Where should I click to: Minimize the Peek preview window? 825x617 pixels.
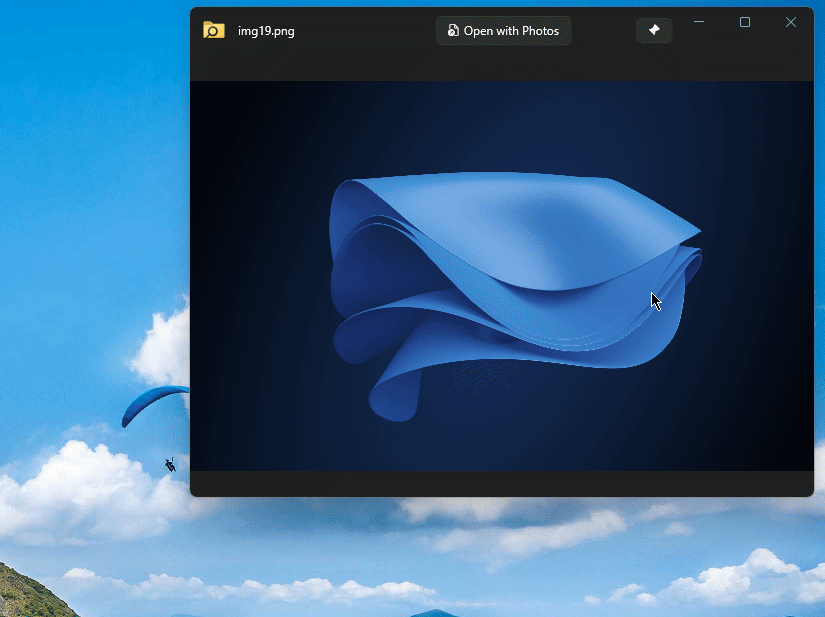point(699,22)
